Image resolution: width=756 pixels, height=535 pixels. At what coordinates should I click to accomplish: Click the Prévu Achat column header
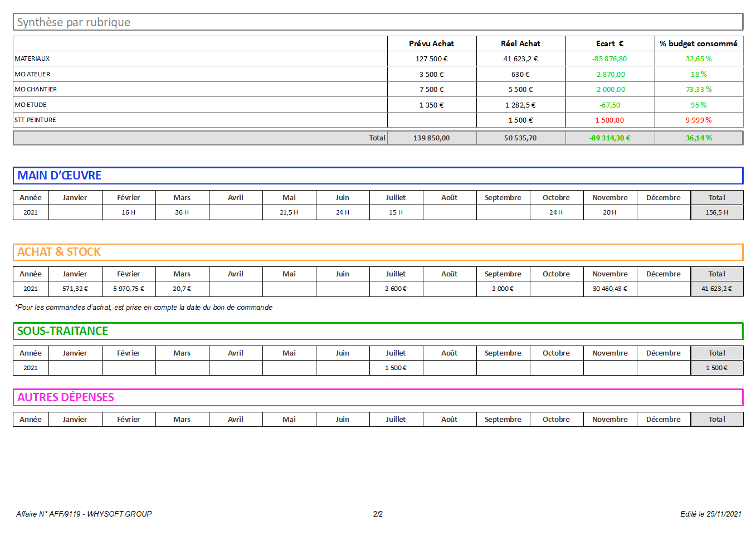click(431, 43)
